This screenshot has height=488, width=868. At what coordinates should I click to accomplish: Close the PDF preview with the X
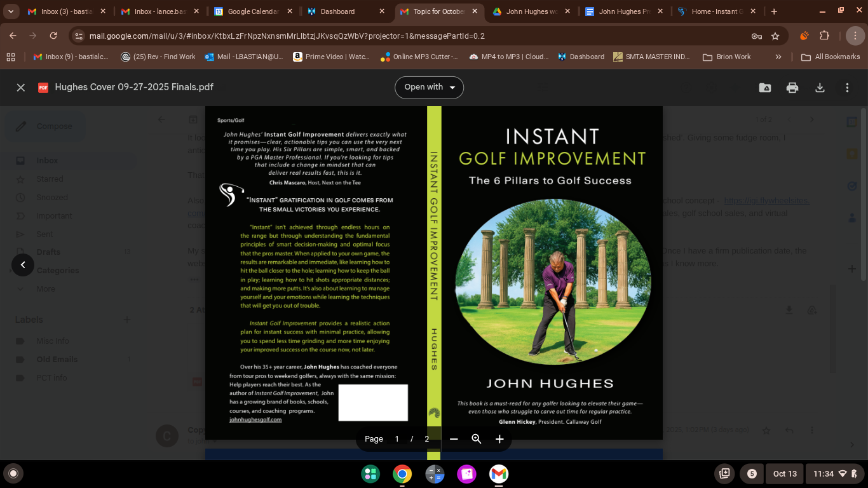(21, 88)
